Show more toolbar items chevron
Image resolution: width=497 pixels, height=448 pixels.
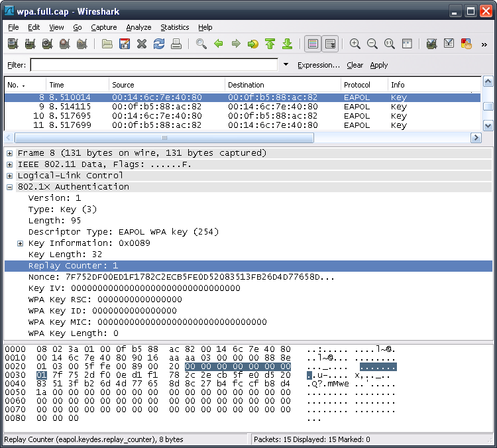click(x=484, y=44)
